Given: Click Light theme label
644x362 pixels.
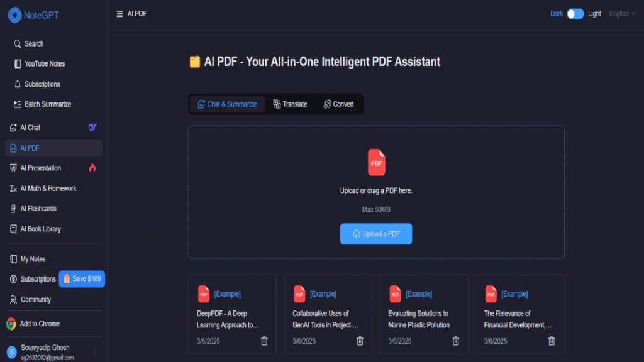Looking at the screenshot, I should pyautogui.click(x=594, y=14).
